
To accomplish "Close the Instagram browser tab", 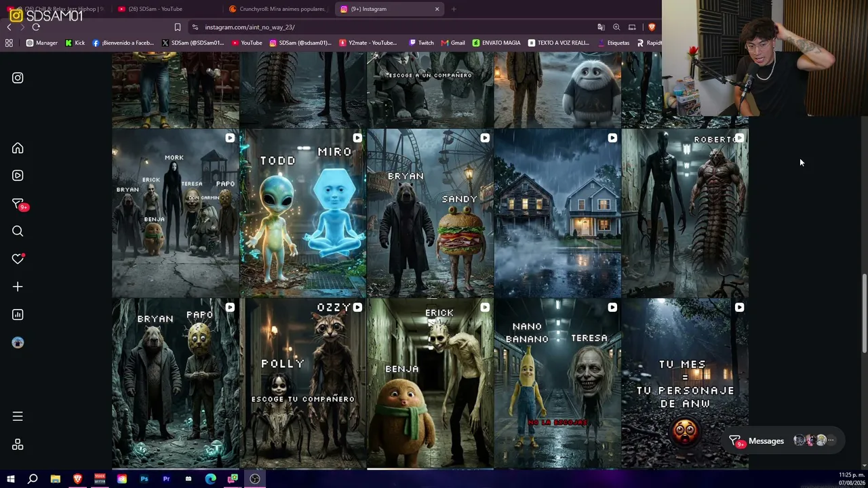I will (x=437, y=9).
